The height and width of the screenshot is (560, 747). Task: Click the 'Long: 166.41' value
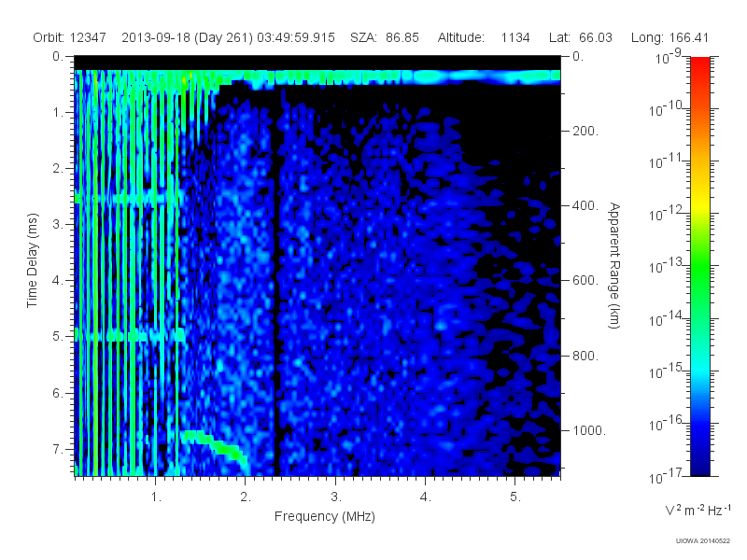[x=669, y=37]
